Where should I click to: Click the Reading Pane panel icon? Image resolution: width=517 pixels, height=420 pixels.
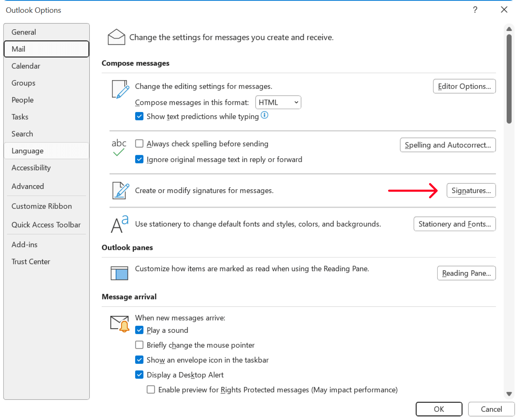point(119,273)
